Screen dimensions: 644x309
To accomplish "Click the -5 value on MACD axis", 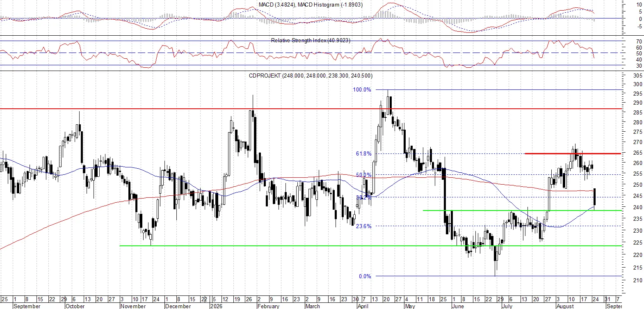I will pos(639,27).
